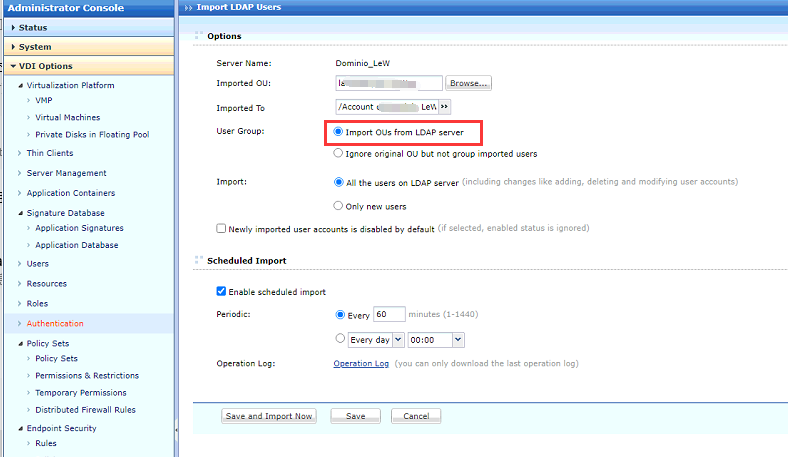Go to Roles section

pos(37,304)
